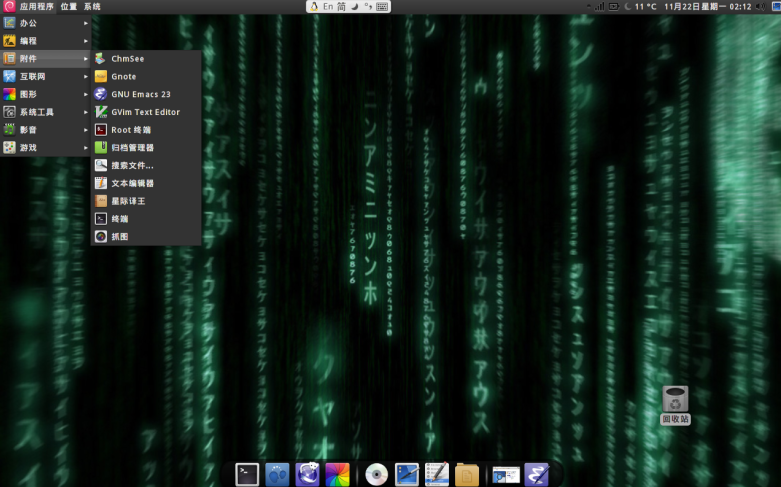Launch ChmSee from the submenu
This screenshot has height=487, width=781.
(146, 59)
